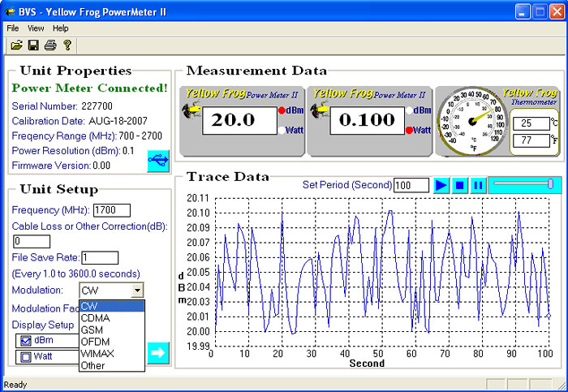Click the frequency range 700 - 2700

point(140,136)
